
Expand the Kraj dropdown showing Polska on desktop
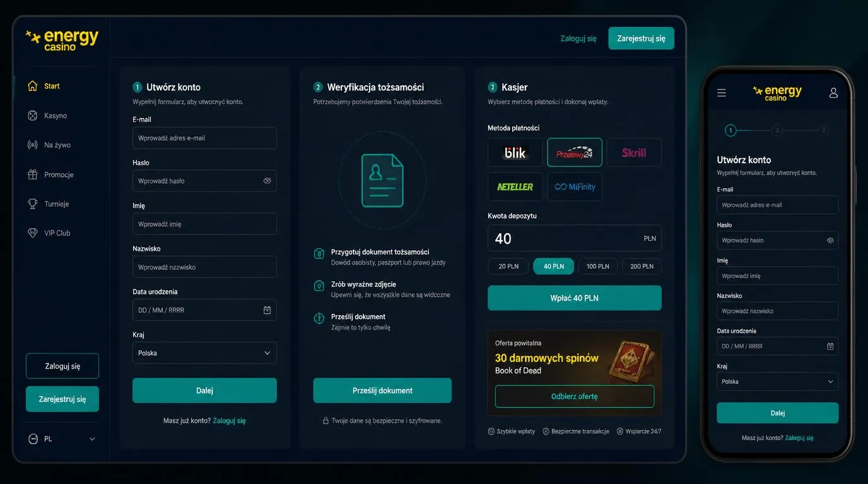pos(204,353)
